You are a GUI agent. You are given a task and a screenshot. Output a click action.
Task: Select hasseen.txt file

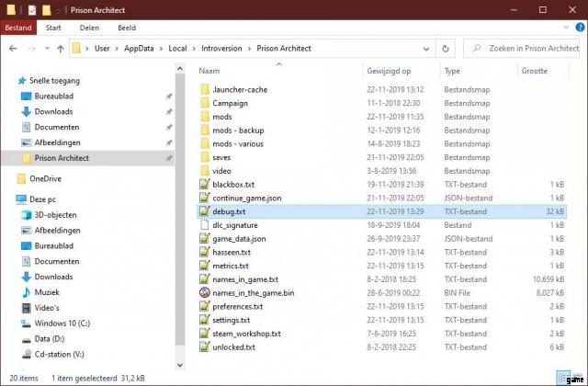(x=232, y=252)
